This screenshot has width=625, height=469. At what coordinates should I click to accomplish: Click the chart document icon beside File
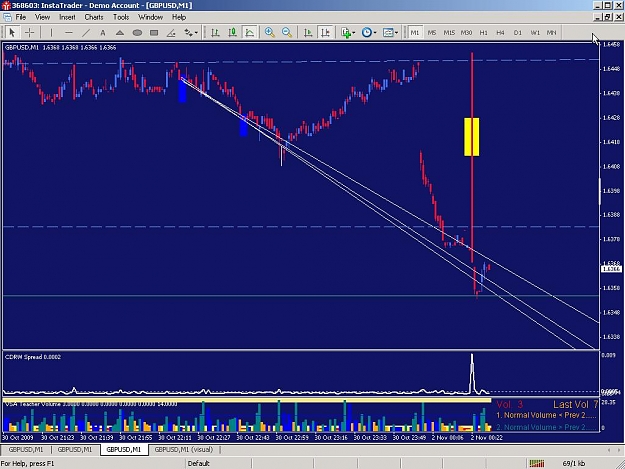tap(7, 17)
